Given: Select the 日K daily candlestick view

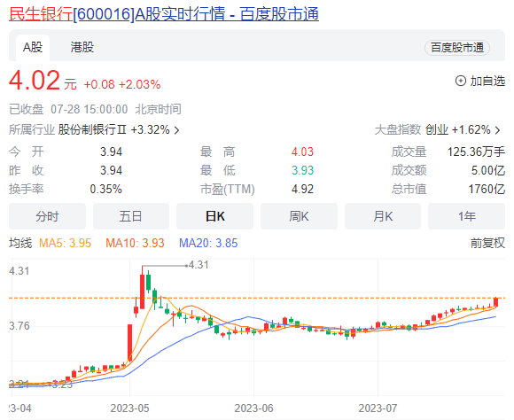Looking at the screenshot, I should pyautogui.click(x=214, y=216).
